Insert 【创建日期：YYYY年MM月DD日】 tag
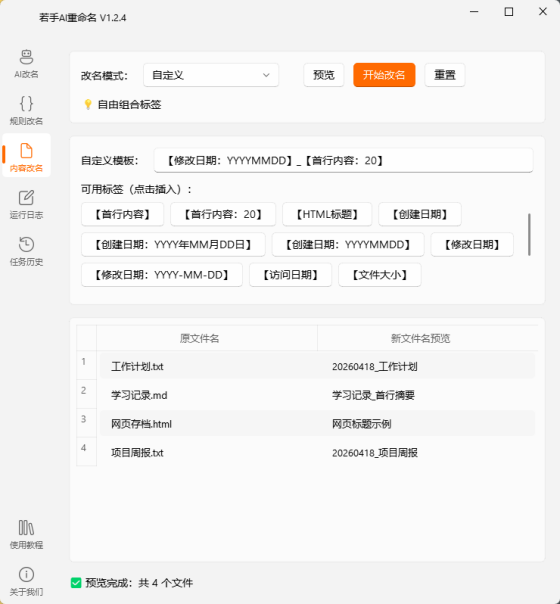Screen dimensions: 560x604 coord(173,245)
